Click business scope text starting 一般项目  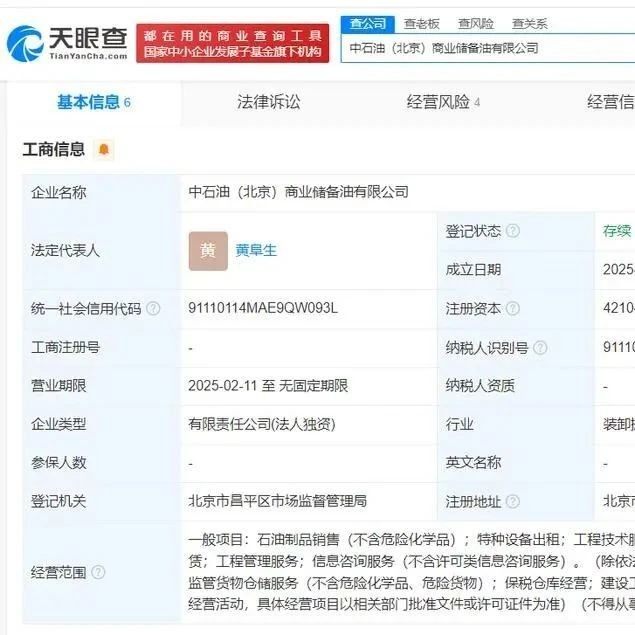(411, 572)
